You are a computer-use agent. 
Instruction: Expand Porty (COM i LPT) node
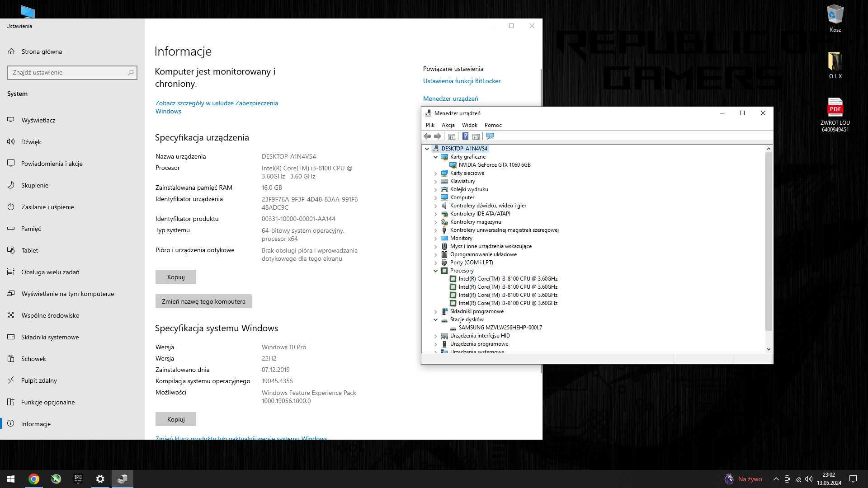pos(436,263)
